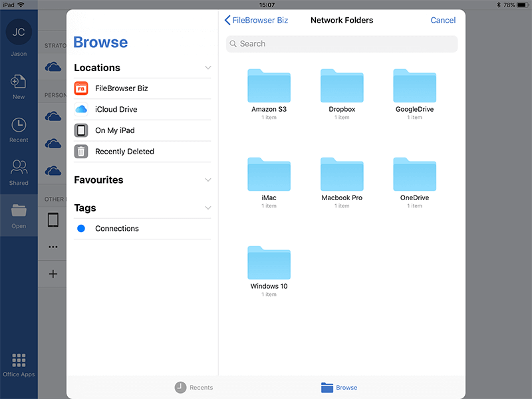The image size is (532, 399).
Task: Open the iMac folder
Action: click(x=269, y=174)
